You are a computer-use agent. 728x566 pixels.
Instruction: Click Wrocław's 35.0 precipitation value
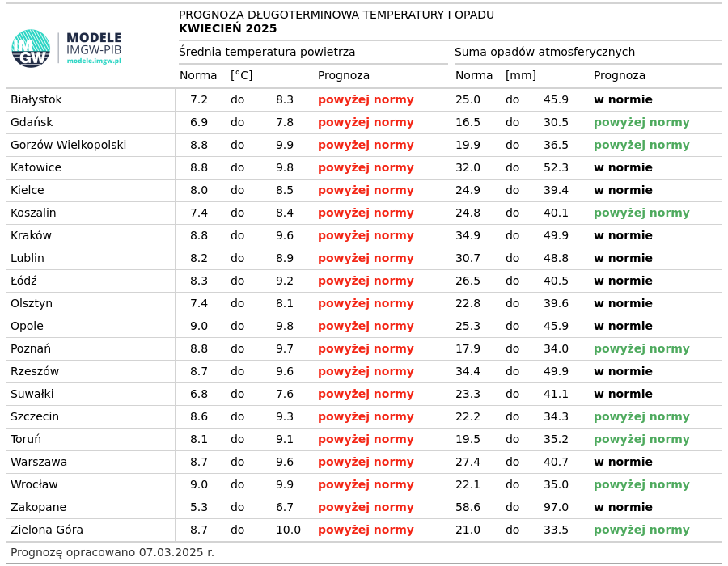557,485
